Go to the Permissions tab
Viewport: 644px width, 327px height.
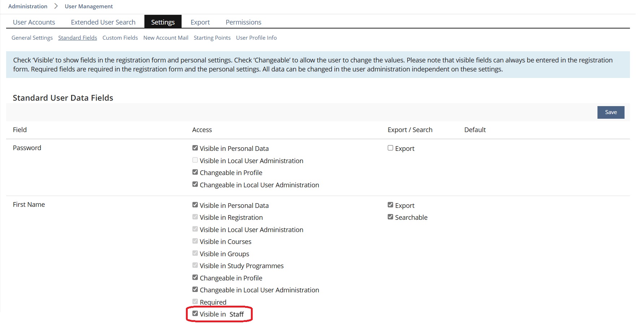[243, 22]
